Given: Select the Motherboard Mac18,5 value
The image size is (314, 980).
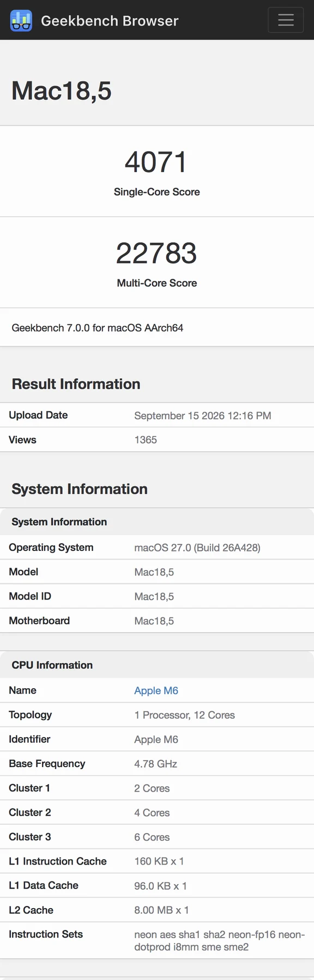Looking at the screenshot, I should coord(154,621).
